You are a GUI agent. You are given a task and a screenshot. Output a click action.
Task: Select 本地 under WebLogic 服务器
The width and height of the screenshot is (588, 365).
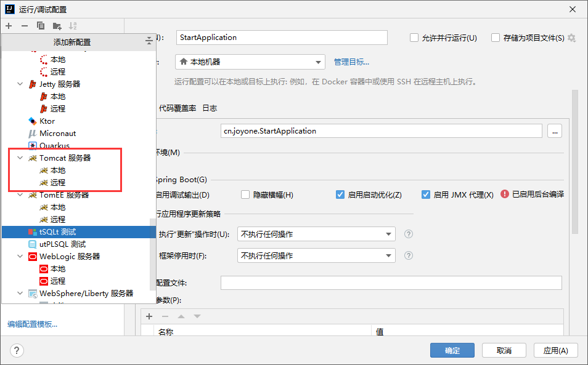pyautogui.click(x=58, y=269)
